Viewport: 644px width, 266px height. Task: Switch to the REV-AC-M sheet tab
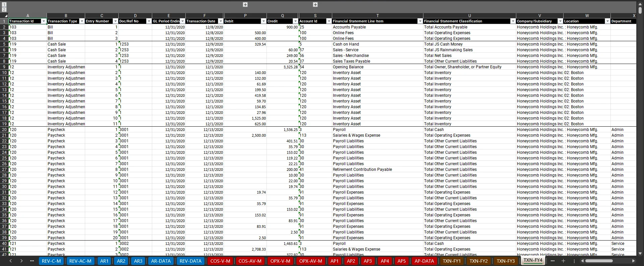(x=80, y=261)
